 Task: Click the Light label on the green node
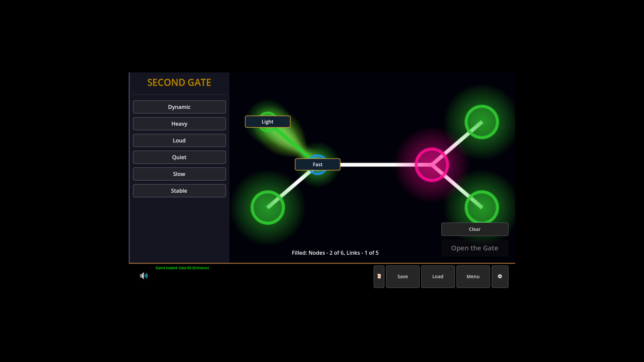tap(267, 121)
